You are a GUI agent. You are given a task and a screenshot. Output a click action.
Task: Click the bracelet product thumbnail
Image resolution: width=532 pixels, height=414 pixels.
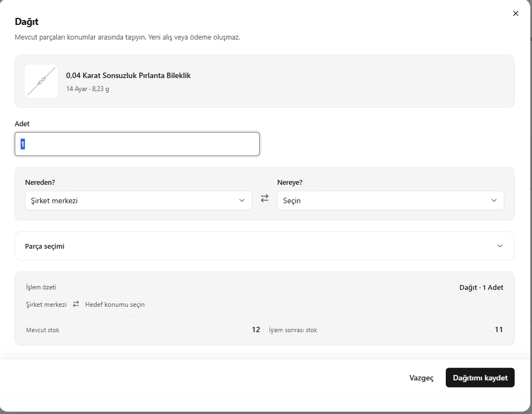coord(41,81)
